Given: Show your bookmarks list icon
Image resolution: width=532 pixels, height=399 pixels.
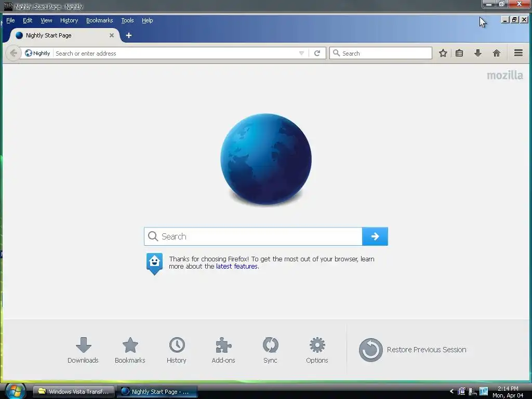Looking at the screenshot, I should [459, 54].
